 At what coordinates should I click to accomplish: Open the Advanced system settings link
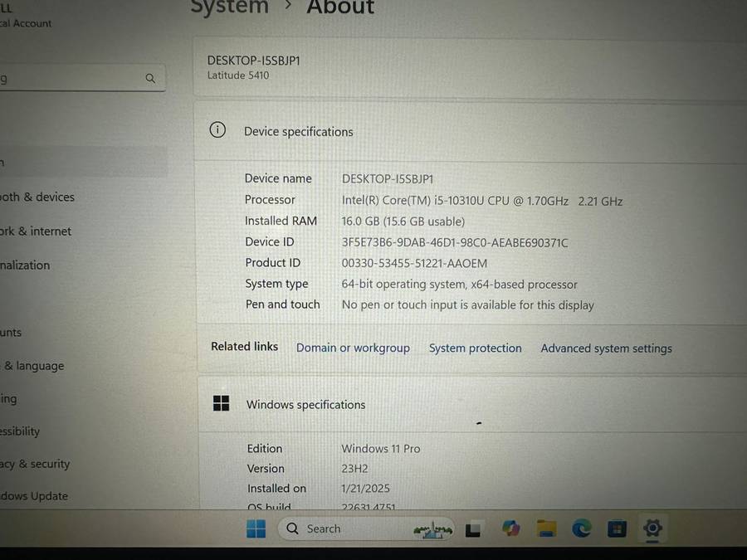(606, 348)
